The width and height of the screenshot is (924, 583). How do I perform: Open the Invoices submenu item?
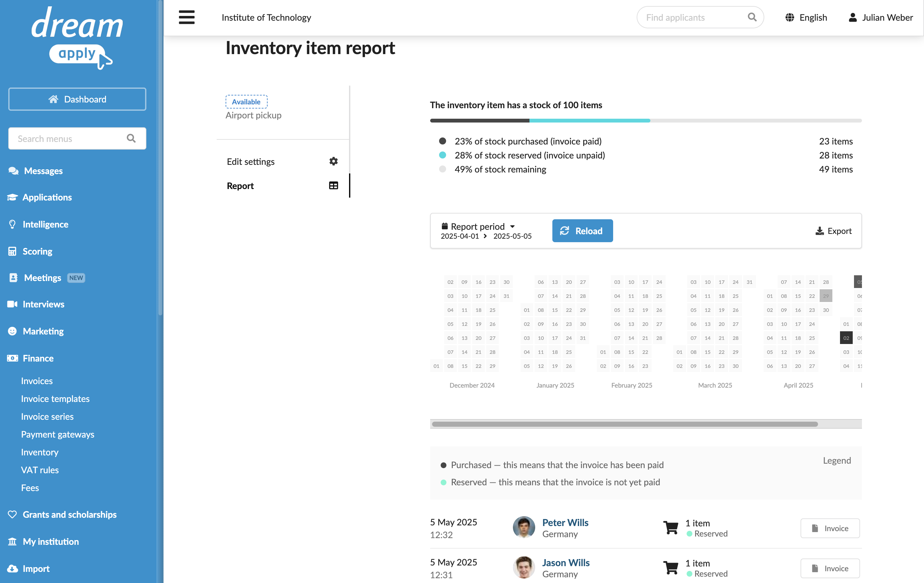click(37, 381)
